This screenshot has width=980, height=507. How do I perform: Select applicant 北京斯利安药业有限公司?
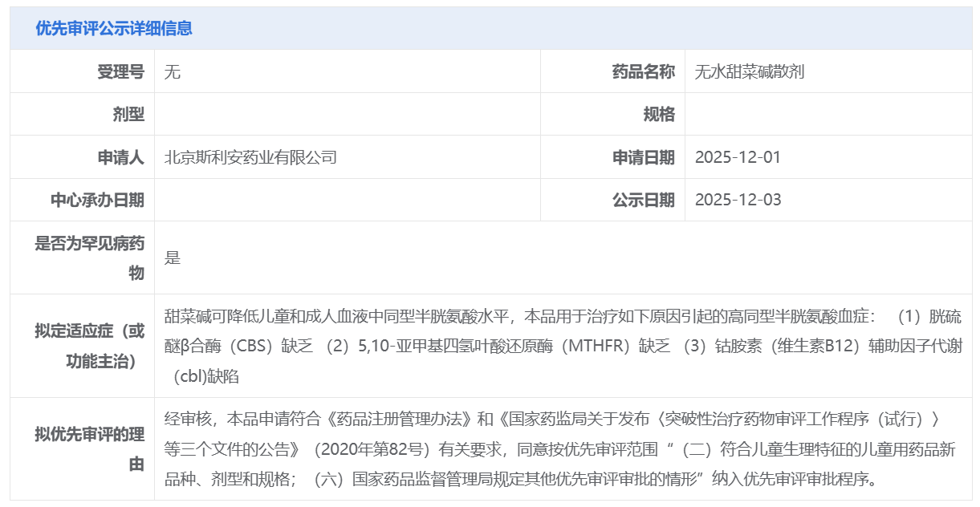coord(250,157)
